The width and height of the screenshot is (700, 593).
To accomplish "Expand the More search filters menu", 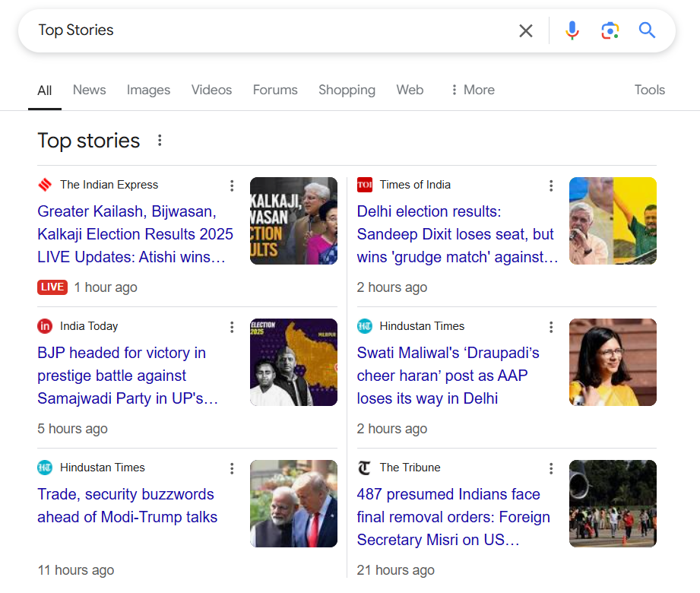I will click(x=473, y=90).
